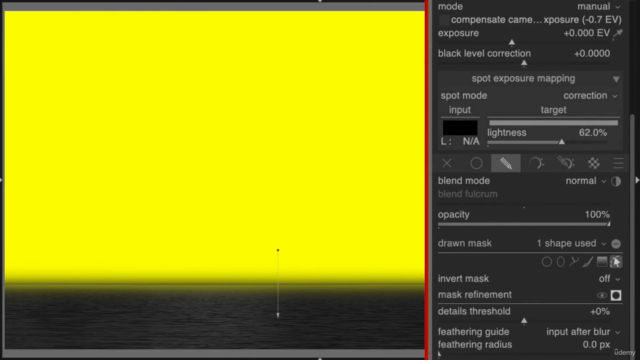Add an ellipse mask shape
This screenshot has width=640, height=360.
(560, 262)
